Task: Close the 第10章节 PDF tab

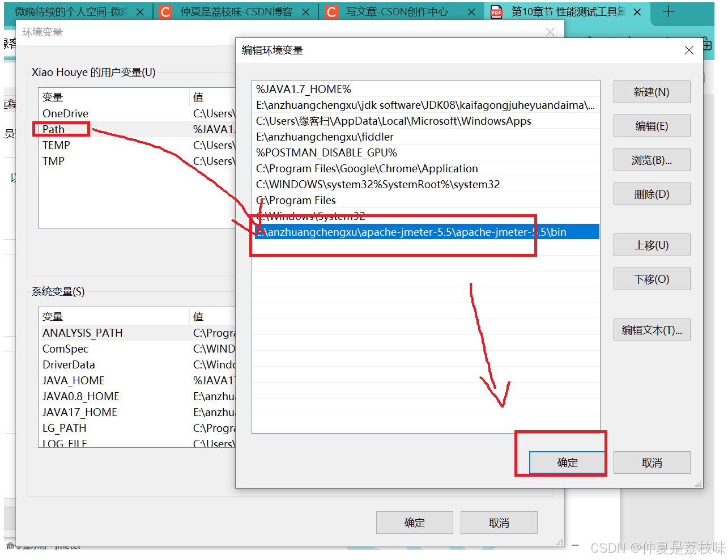Action: [637, 12]
